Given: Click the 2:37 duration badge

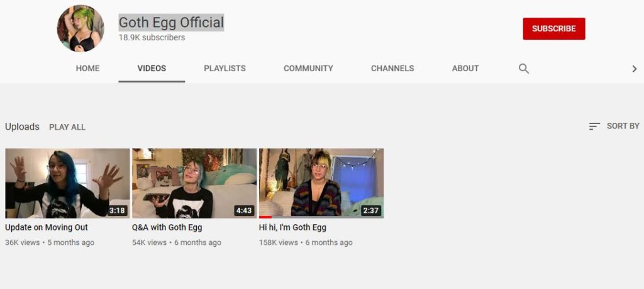Looking at the screenshot, I should click(x=371, y=211).
